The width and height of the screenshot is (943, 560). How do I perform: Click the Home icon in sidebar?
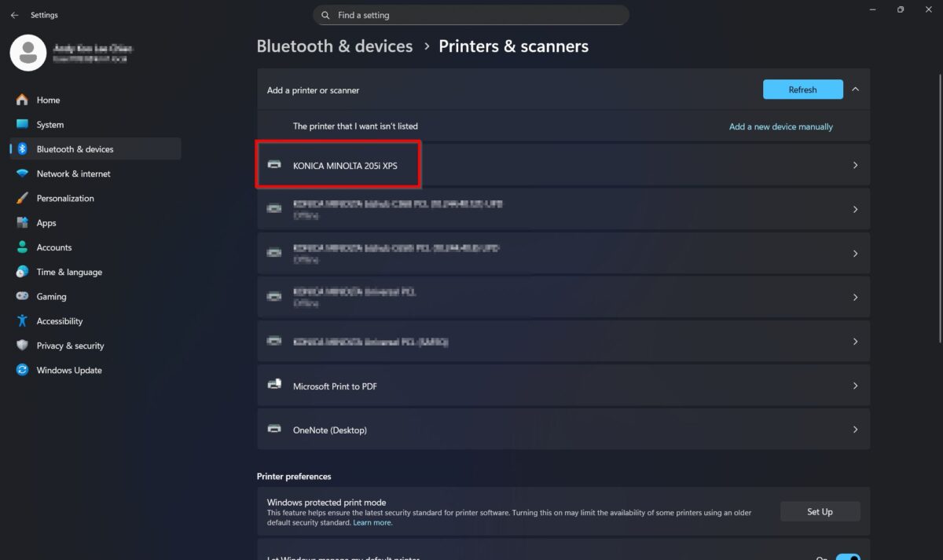click(x=22, y=100)
